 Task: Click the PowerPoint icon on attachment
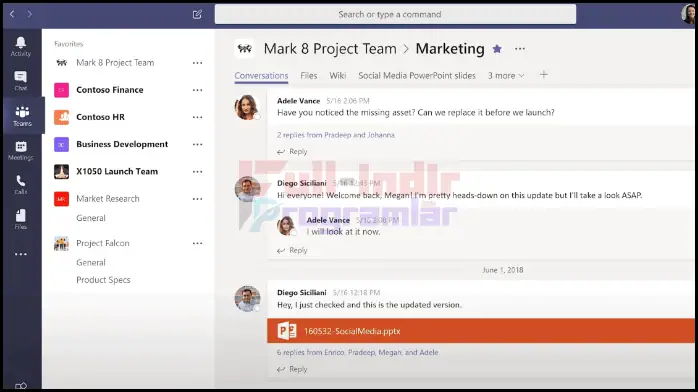(287, 331)
